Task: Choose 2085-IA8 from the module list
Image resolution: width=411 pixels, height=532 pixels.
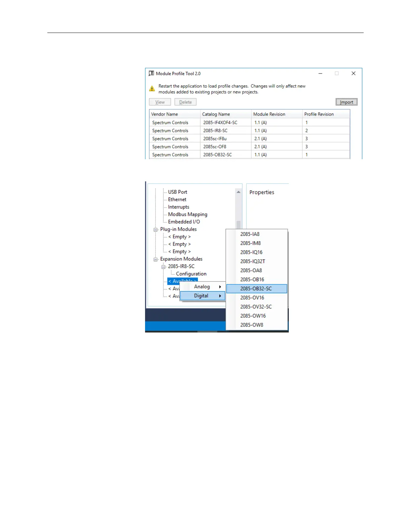Action: coord(257,234)
